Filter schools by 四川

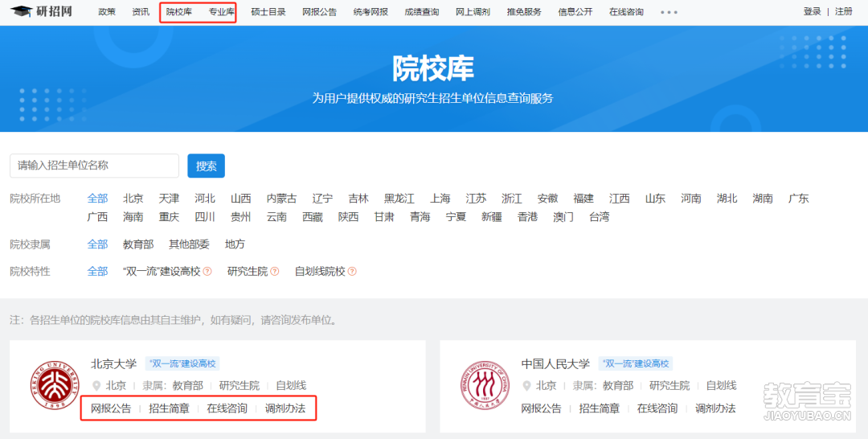click(x=205, y=216)
